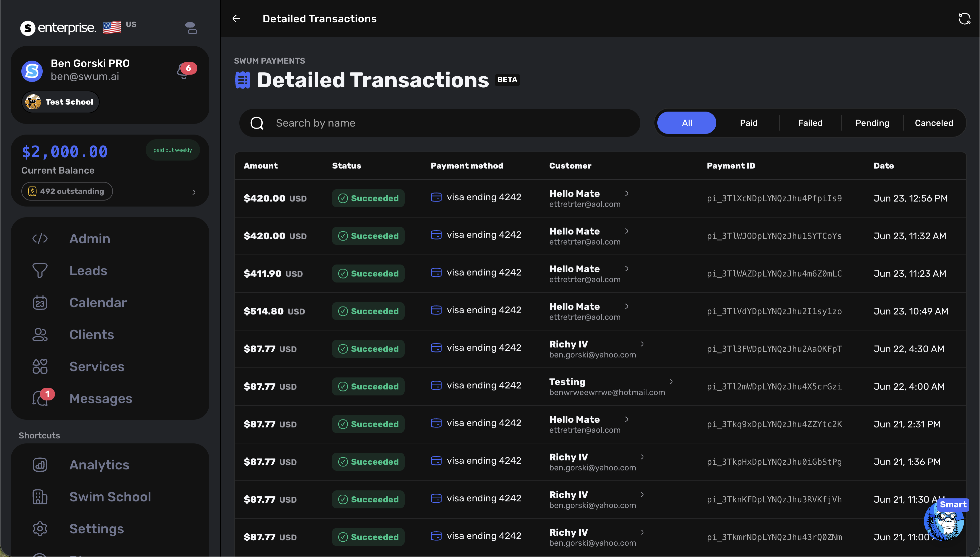Click the refresh icon at top right
This screenshot has width=980, height=557.
tap(964, 18)
